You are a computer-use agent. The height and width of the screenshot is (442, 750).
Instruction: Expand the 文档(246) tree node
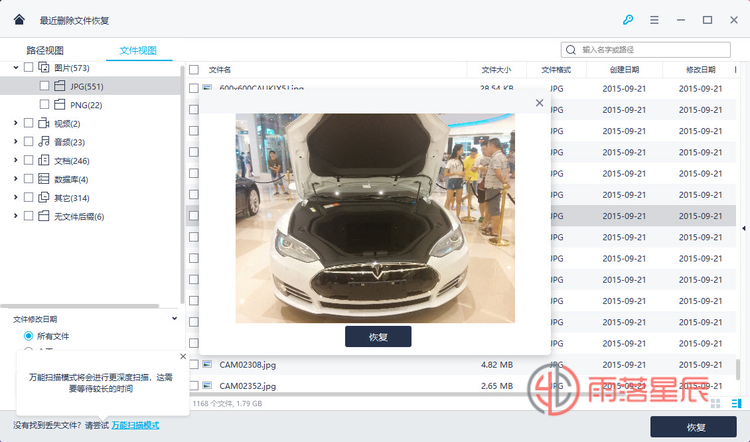[x=15, y=160]
